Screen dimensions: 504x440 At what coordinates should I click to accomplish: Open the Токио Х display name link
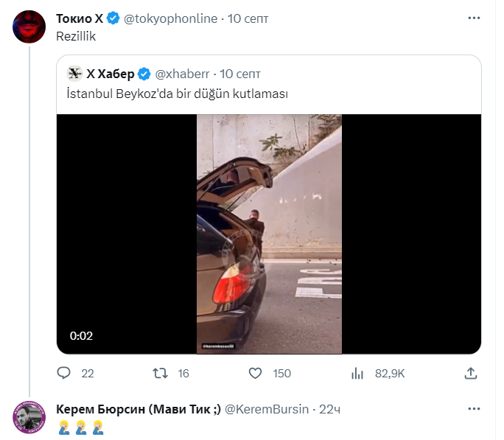point(80,18)
